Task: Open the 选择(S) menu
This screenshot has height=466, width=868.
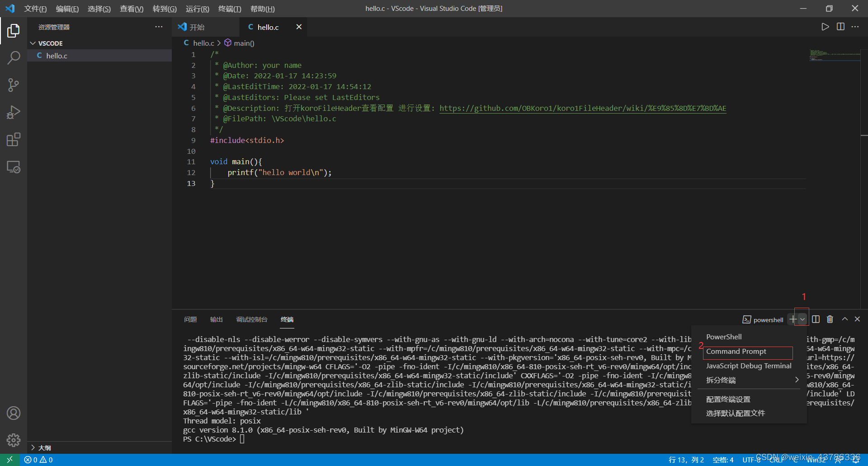Action: coord(99,9)
